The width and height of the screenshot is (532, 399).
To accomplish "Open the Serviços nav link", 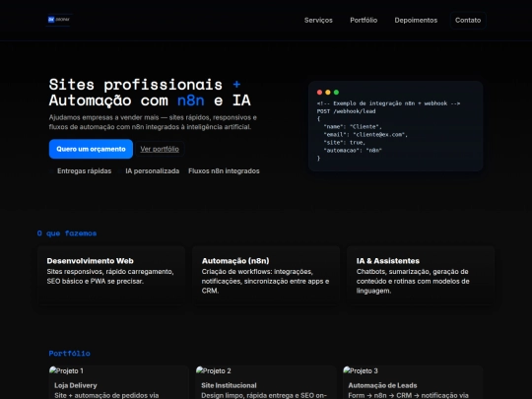I will (318, 21).
